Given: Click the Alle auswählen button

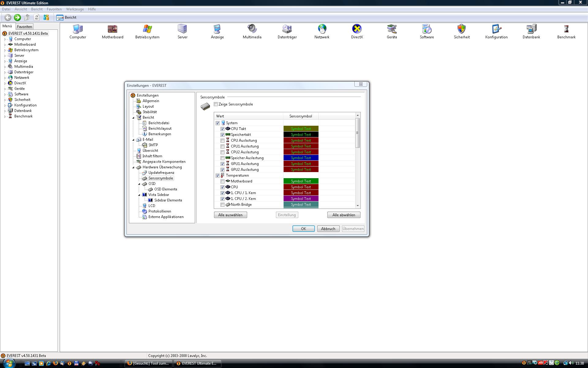Looking at the screenshot, I should [x=230, y=215].
